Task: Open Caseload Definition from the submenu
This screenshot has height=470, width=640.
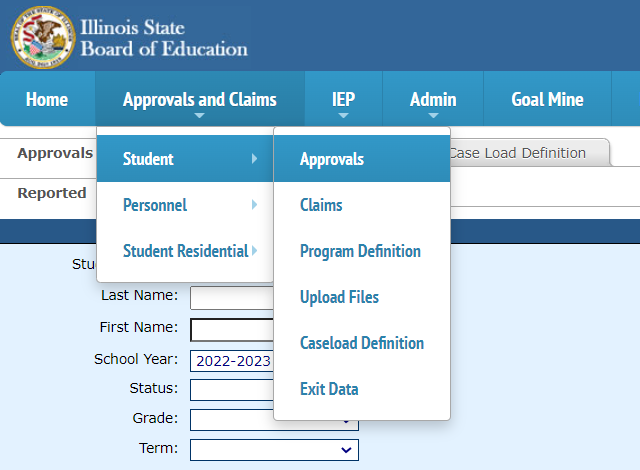Action: [x=362, y=343]
